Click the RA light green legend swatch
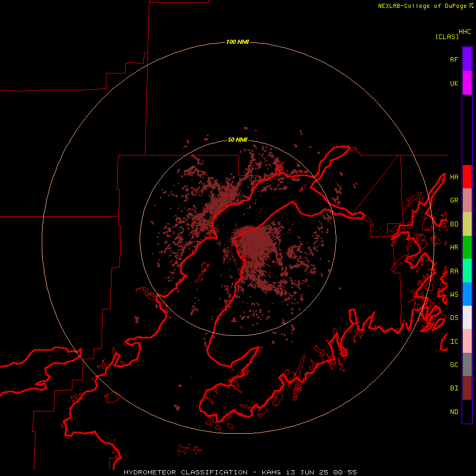 (x=467, y=271)
